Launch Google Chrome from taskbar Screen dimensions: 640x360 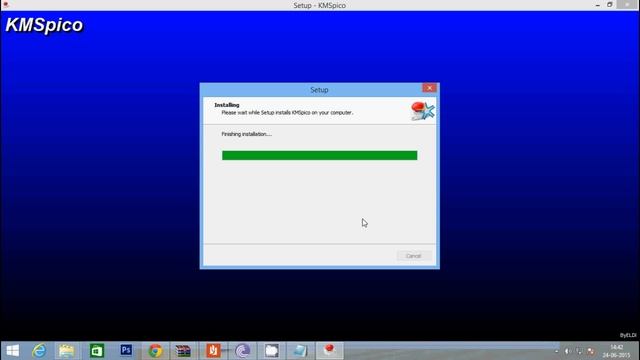pos(155,351)
